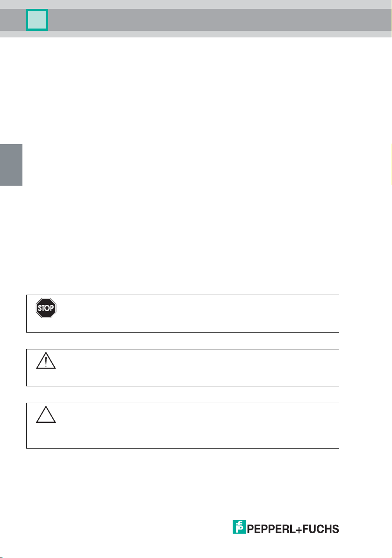
Task: Click the yellow marker on the right edge
Action: [391, 165]
